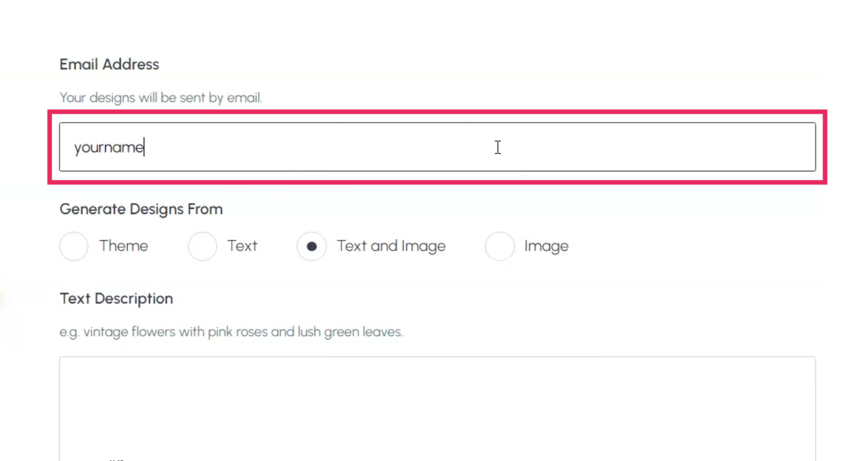
Task: Click the word 'Description' in the heading
Action: (x=133, y=299)
